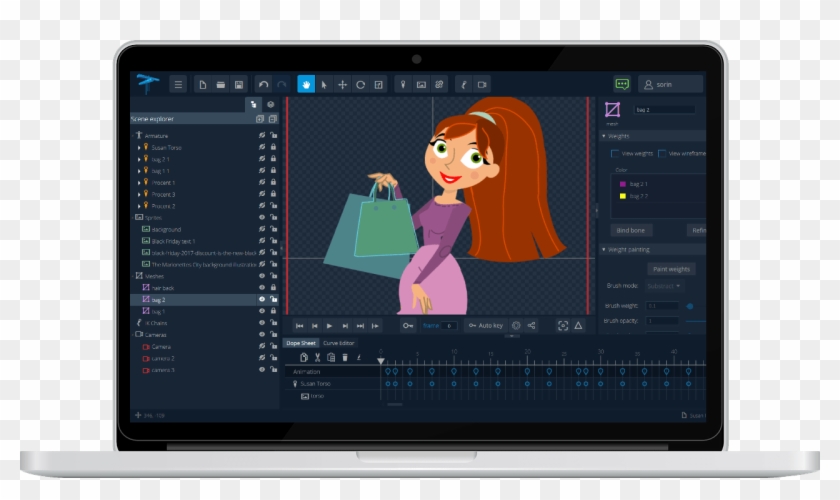Expand the bag 1 1 bone node

pyautogui.click(x=139, y=171)
